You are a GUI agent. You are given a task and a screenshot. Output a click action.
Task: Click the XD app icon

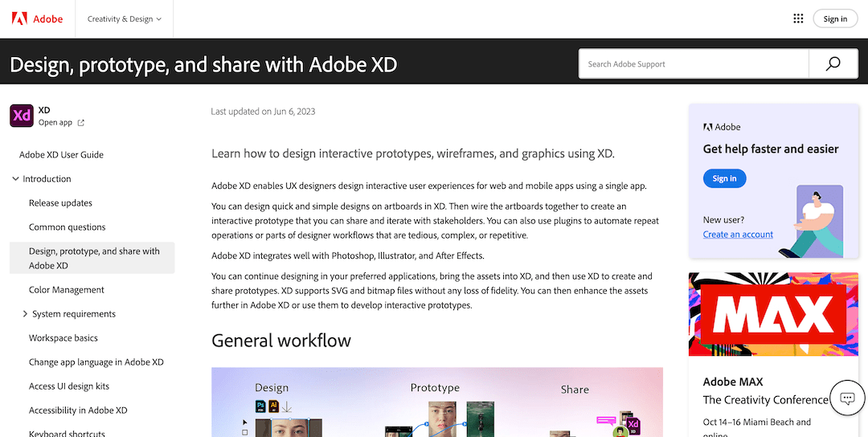[x=22, y=116]
